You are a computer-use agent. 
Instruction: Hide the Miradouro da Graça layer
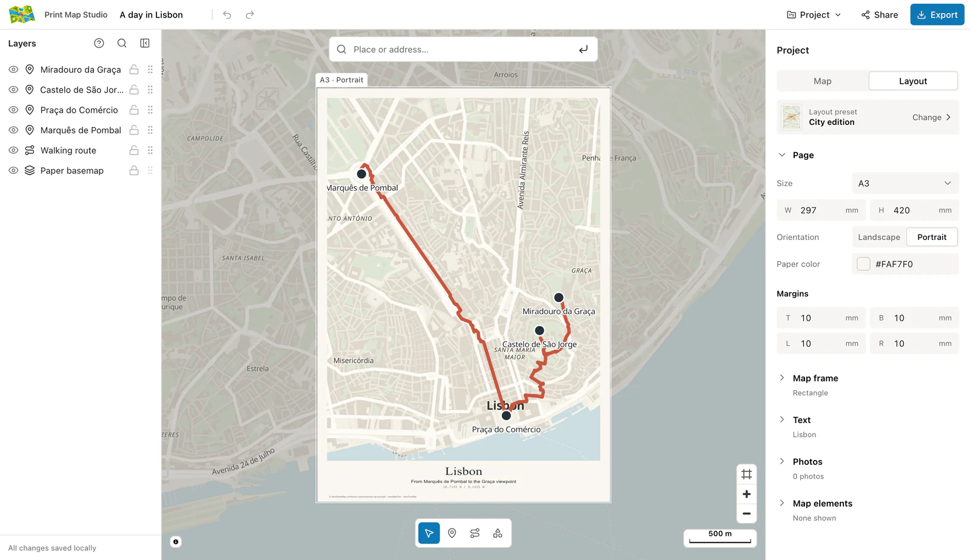click(x=13, y=70)
